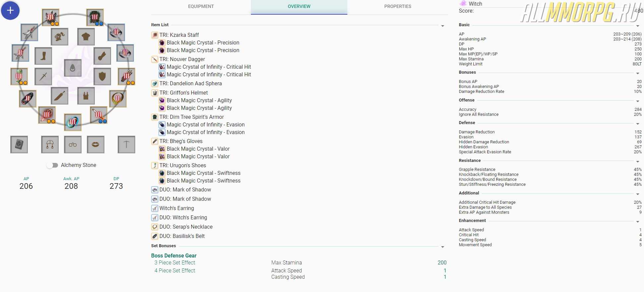Select the DUO Witch's Earring slot
This screenshot has width=644, height=292.
tap(20, 53)
